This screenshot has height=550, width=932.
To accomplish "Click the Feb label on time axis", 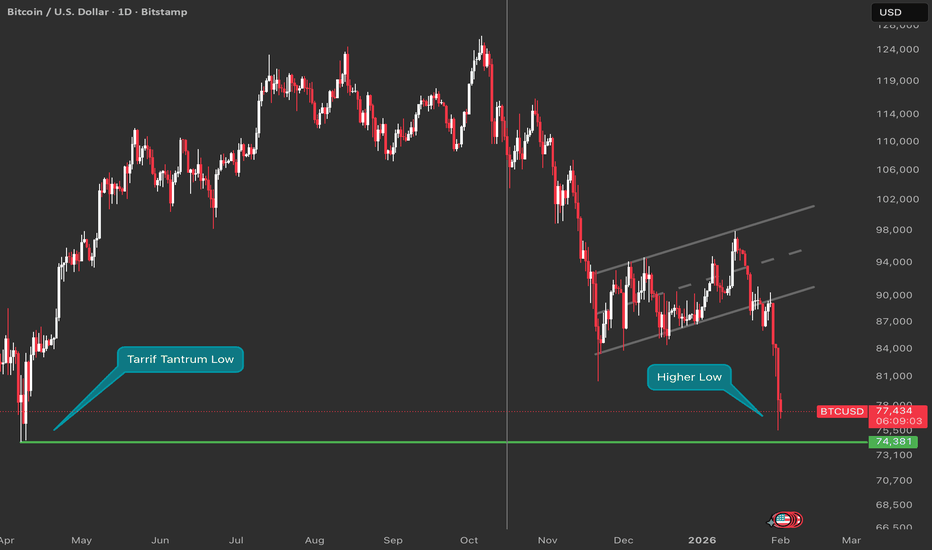I will (780, 540).
